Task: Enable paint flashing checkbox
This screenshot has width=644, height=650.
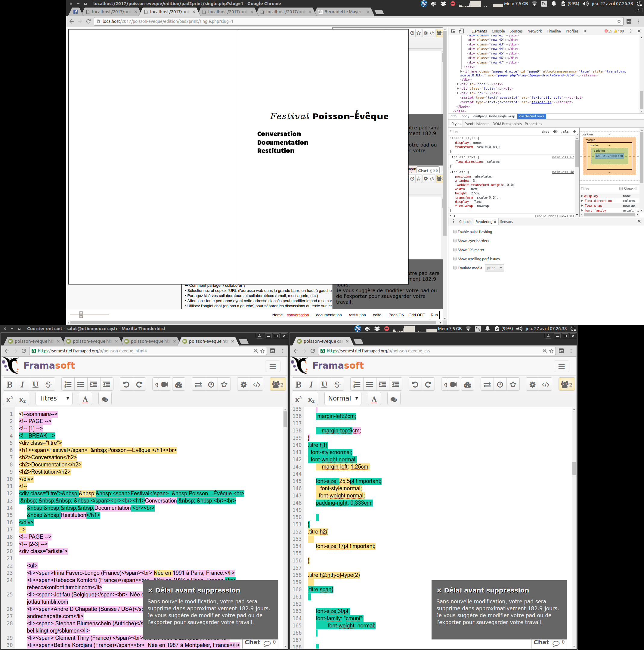Action: click(x=455, y=232)
